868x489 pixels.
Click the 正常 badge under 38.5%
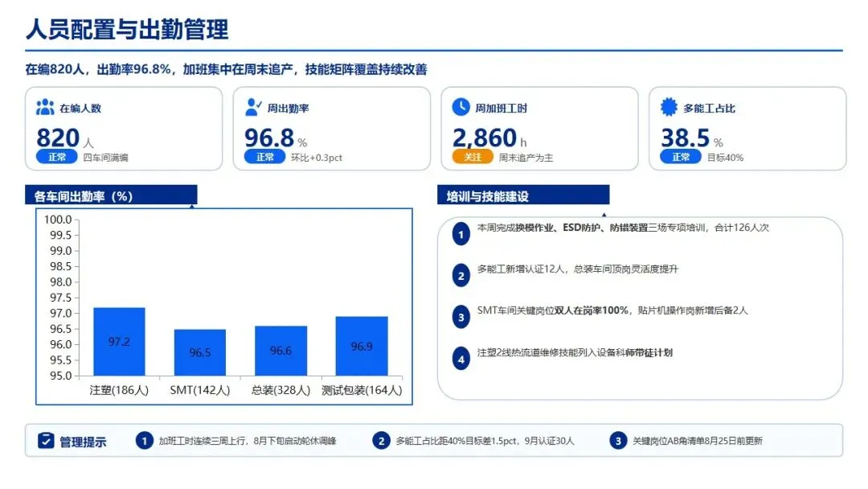coord(681,157)
